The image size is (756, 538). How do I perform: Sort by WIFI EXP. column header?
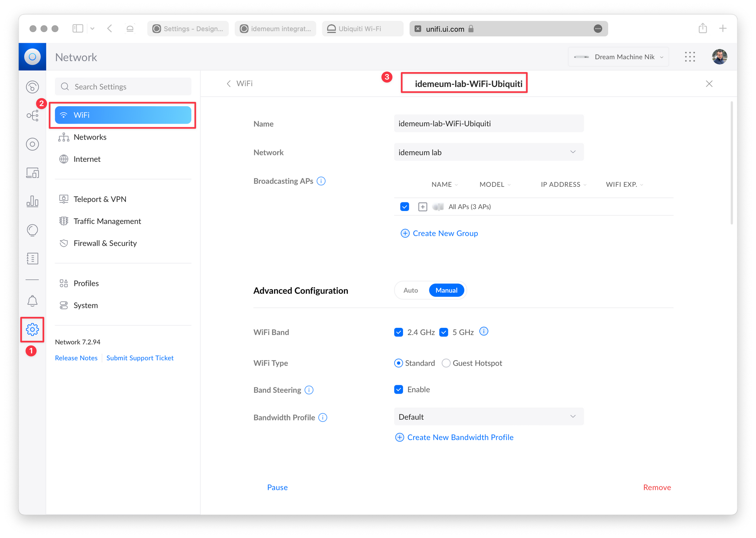[x=624, y=185]
